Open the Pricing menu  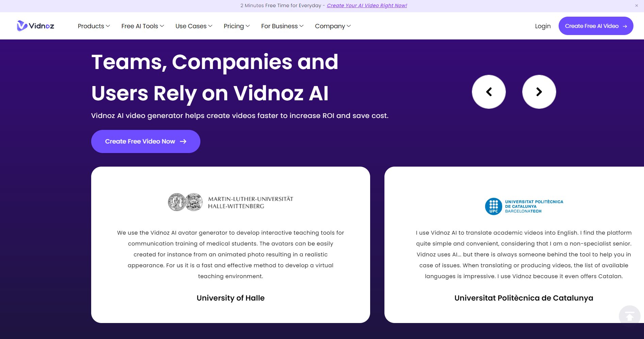237,26
